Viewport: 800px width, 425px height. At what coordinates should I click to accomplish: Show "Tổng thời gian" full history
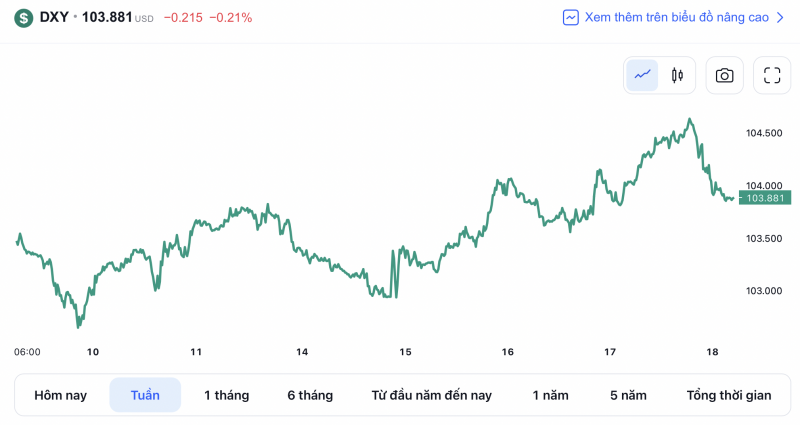(728, 395)
